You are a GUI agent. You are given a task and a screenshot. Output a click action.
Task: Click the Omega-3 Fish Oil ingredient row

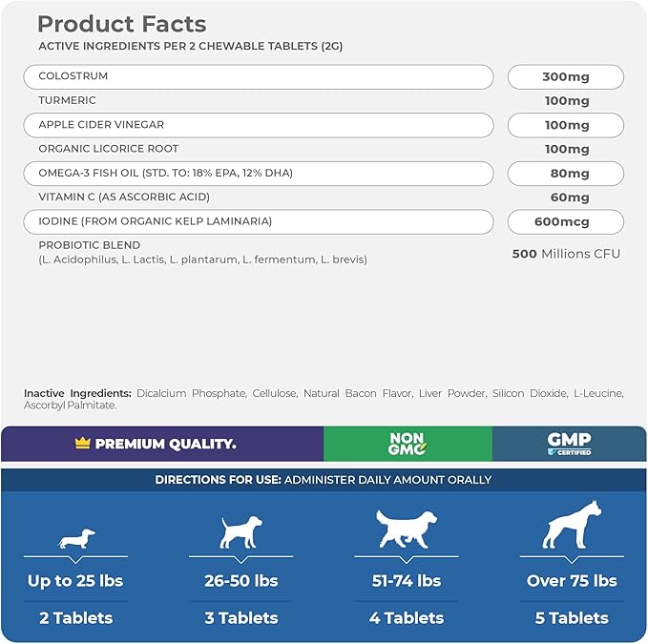(x=258, y=173)
